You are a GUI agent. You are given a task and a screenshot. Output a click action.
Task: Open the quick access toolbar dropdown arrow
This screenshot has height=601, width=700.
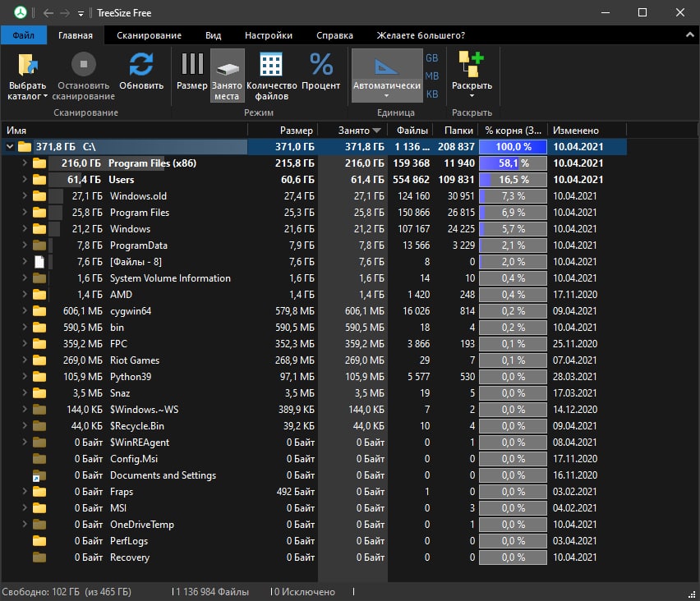pos(81,14)
